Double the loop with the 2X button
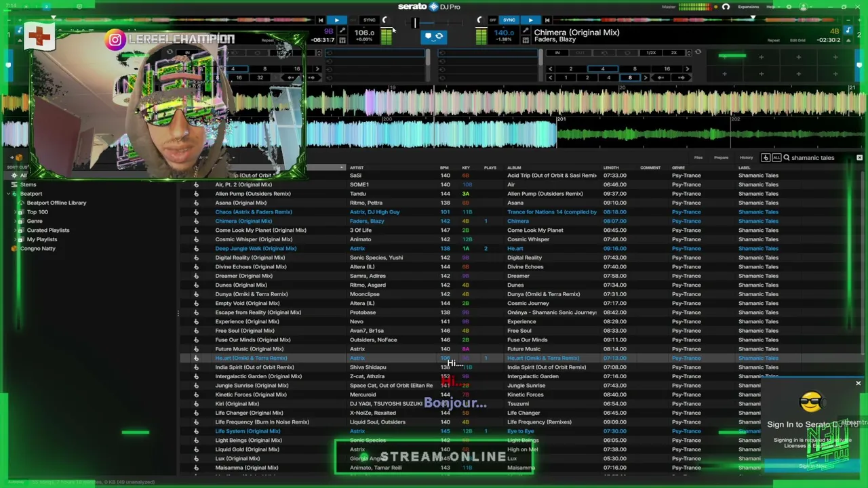The width and height of the screenshot is (868, 488). (x=673, y=53)
